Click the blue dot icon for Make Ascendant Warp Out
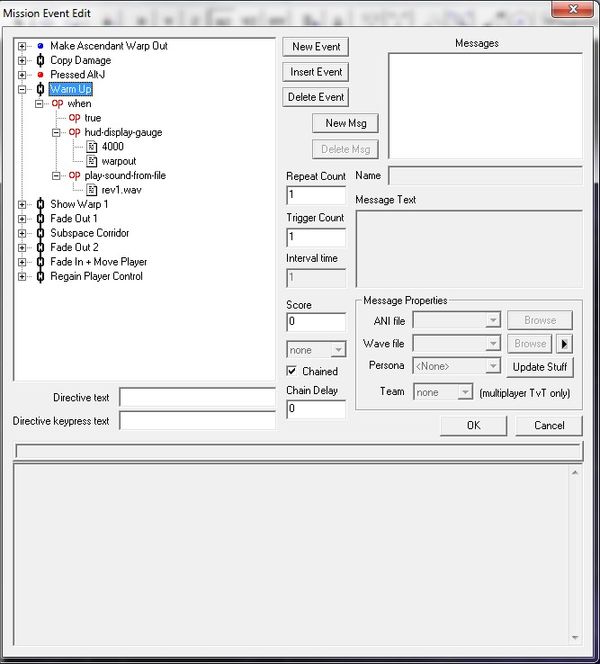 click(x=40, y=46)
